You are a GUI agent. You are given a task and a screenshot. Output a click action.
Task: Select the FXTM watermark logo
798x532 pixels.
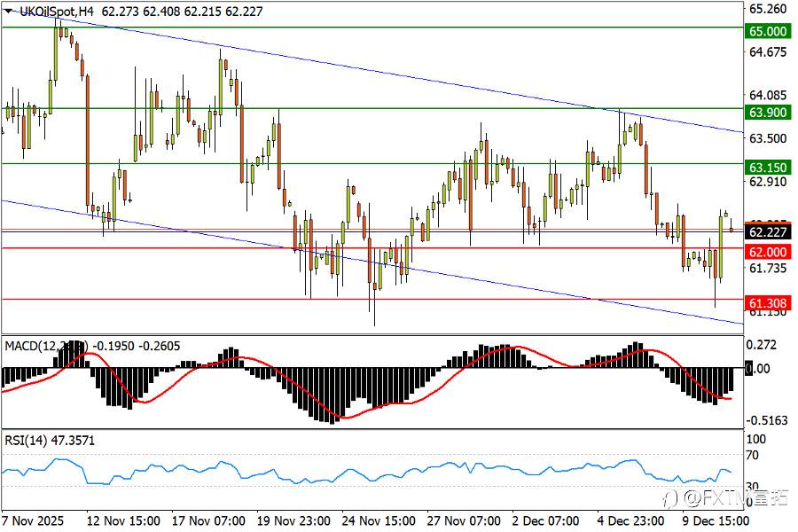point(727,498)
